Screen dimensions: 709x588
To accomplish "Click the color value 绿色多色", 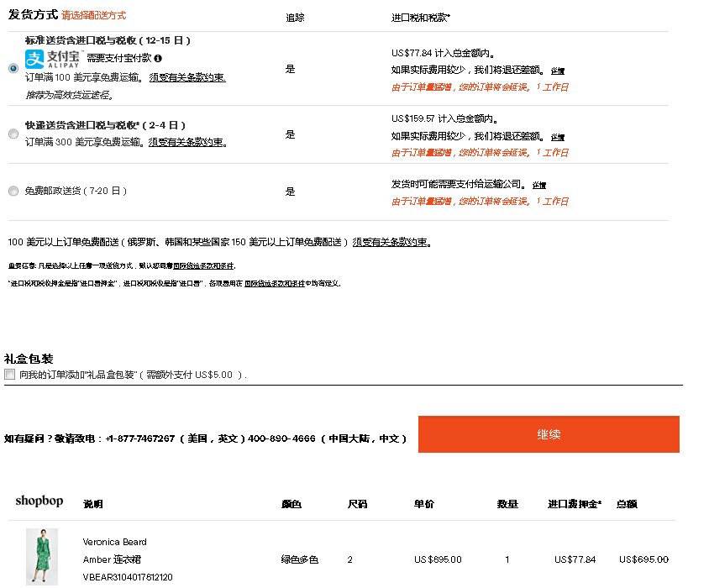I will [299, 560].
